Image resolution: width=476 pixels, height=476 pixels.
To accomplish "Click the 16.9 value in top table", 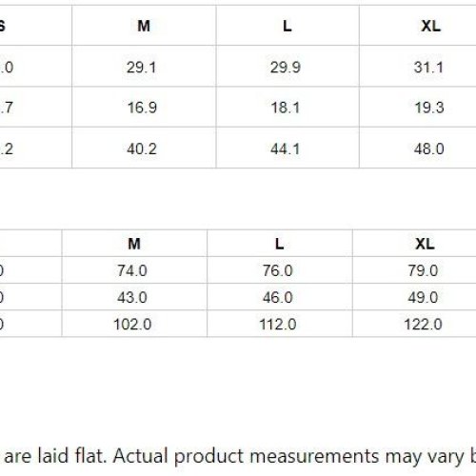I will click(x=142, y=108).
